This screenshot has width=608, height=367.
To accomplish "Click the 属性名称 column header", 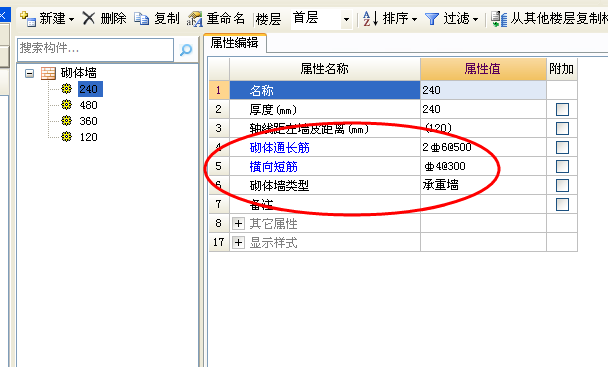I will 325,69.
